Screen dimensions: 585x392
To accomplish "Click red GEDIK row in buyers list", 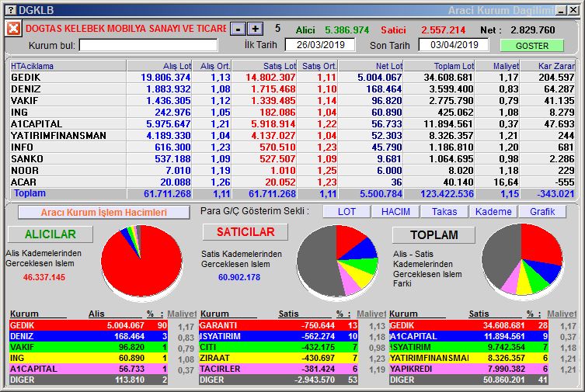I will [89, 325].
